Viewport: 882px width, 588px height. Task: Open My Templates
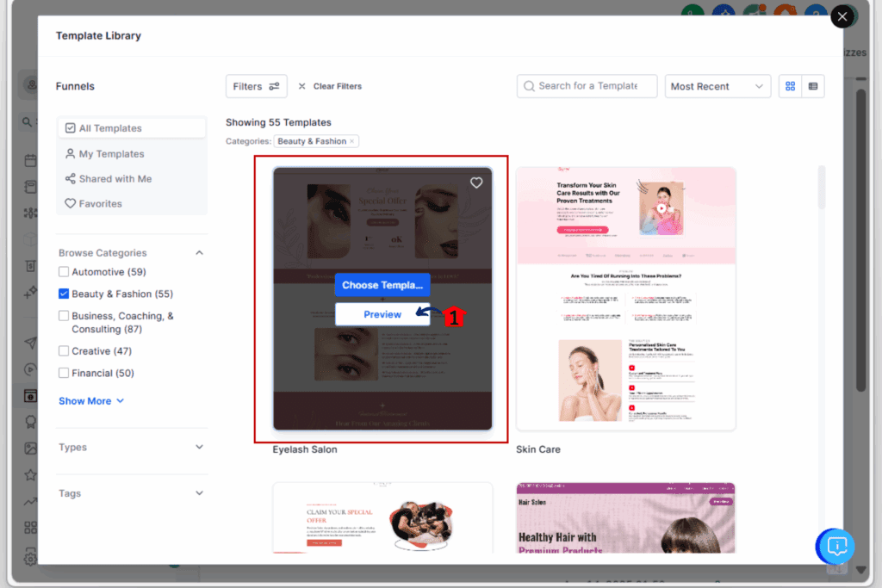tap(132, 153)
